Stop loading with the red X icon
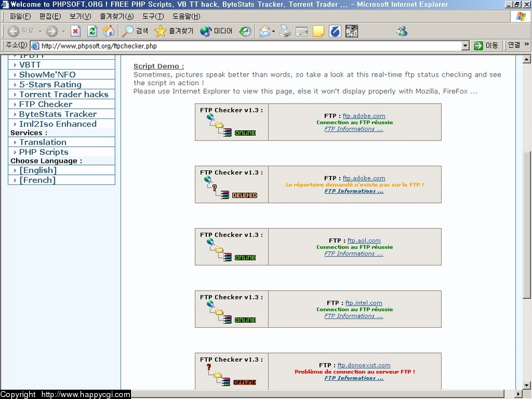The width and height of the screenshot is (532, 399). (x=75, y=31)
